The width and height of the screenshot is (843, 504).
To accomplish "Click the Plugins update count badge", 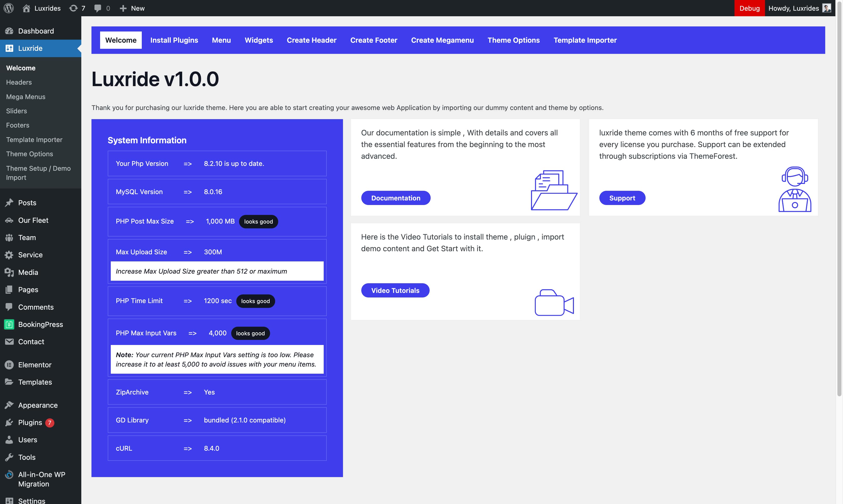I will click(x=50, y=422).
